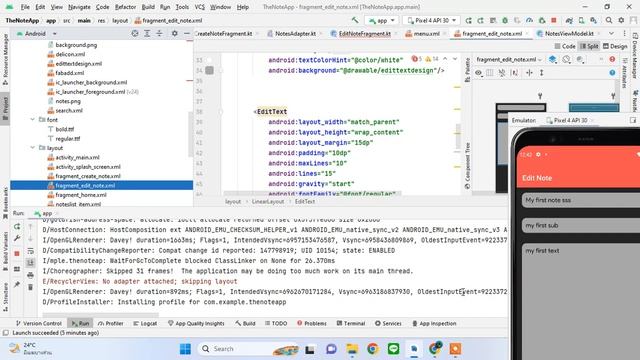Go to next highlighted error arrow
The image size is (640, 360).
click(x=455, y=59)
